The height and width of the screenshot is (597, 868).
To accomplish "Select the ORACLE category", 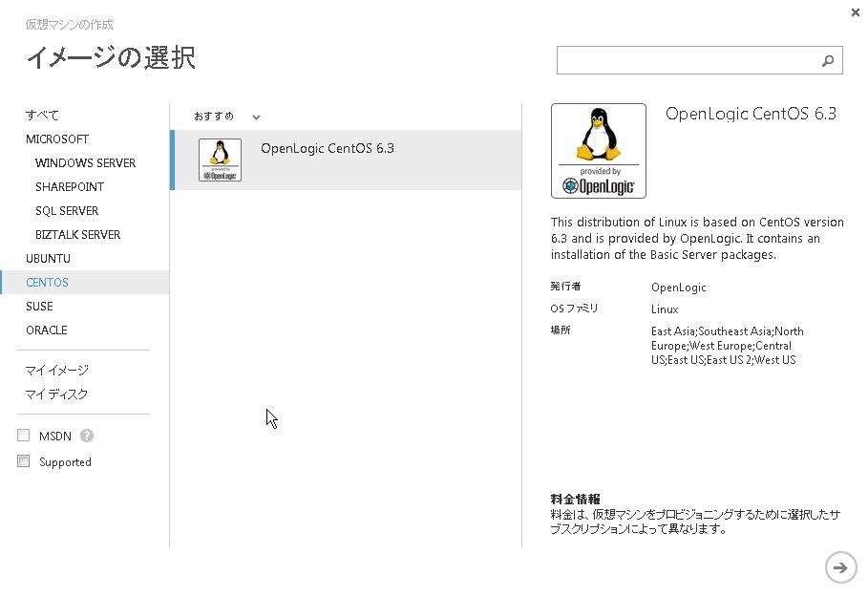I will point(47,330).
